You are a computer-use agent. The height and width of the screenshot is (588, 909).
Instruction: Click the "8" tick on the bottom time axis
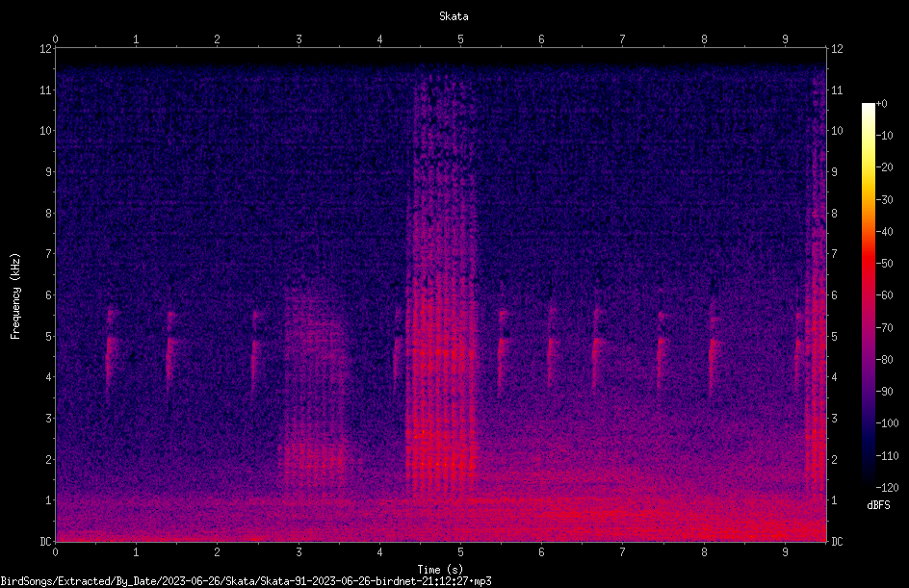coord(704,552)
